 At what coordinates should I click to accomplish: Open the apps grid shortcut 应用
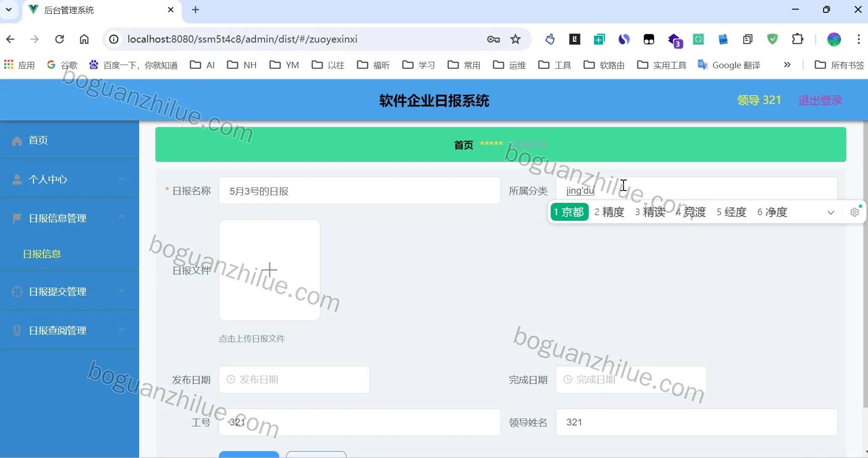click(x=19, y=65)
